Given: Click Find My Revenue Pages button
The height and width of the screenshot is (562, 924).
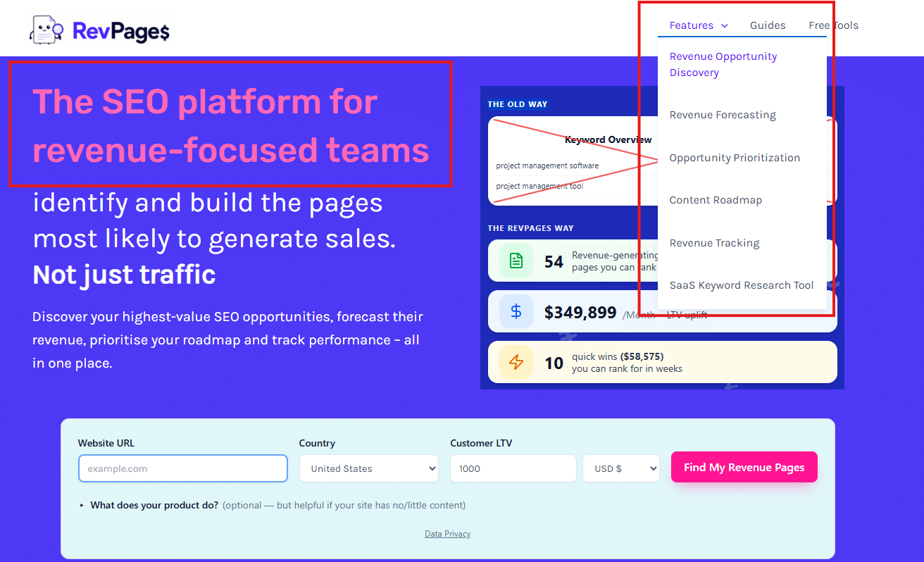Looking at the screenshot, I should click(744, 467).
